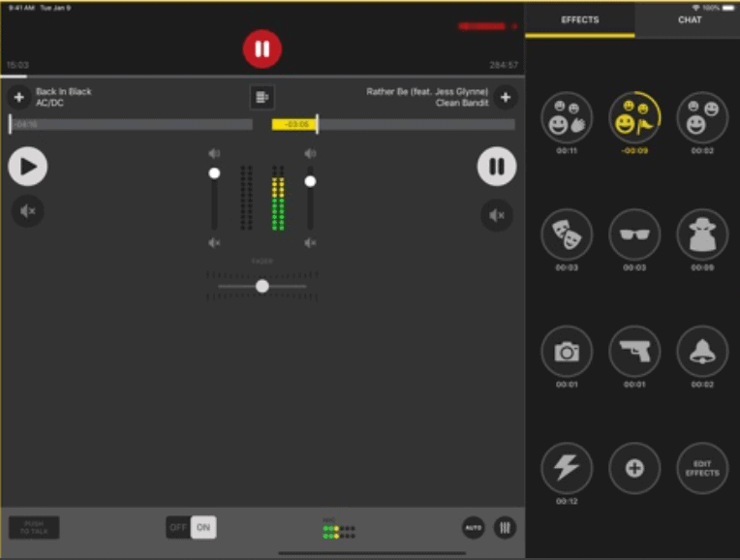Screen dimensions: 740x560
Task: Click the crossfader knob
Action: (x=262, y=286)
